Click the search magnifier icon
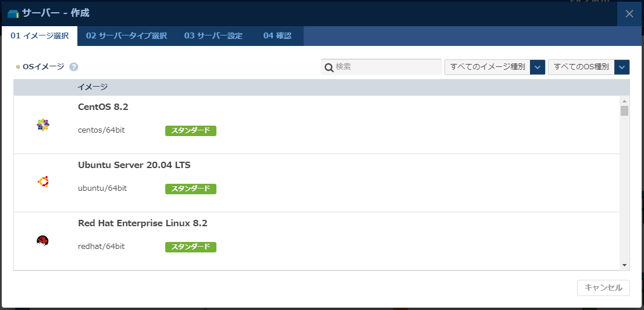This screenshot has width=644, height=310. pos(329,67)
